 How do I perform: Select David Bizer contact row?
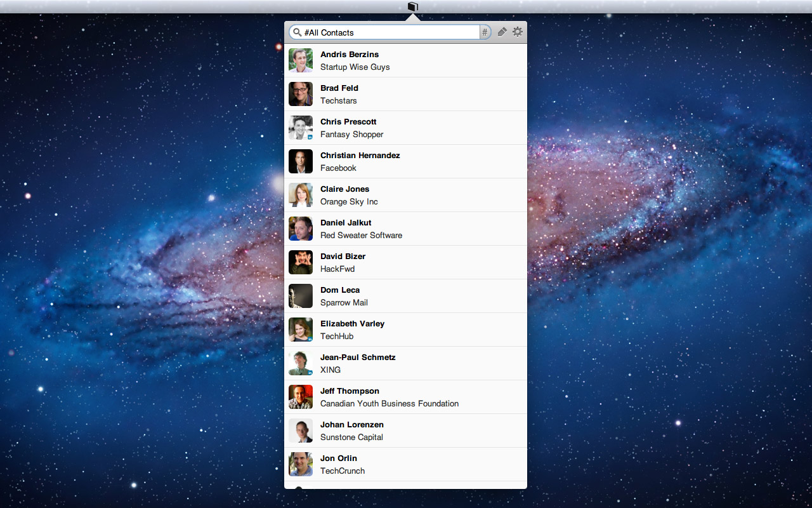pyautogui.click(x=405, y=262)
